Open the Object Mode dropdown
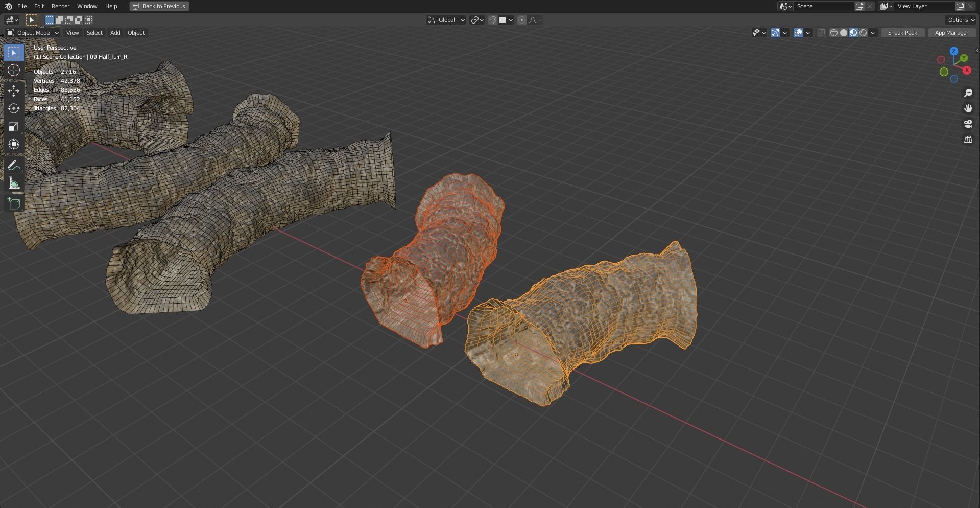980x508 pixels. coord(33,33)
